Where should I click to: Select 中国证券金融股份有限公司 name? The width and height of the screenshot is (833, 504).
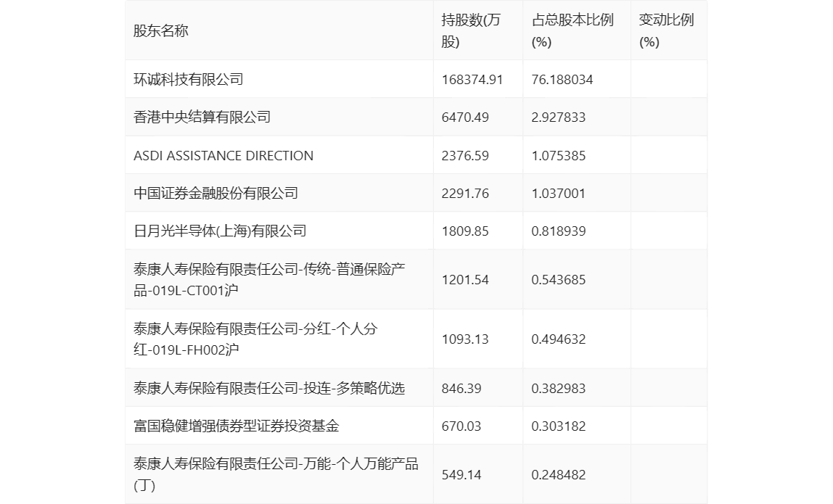(x=216, y=193)
